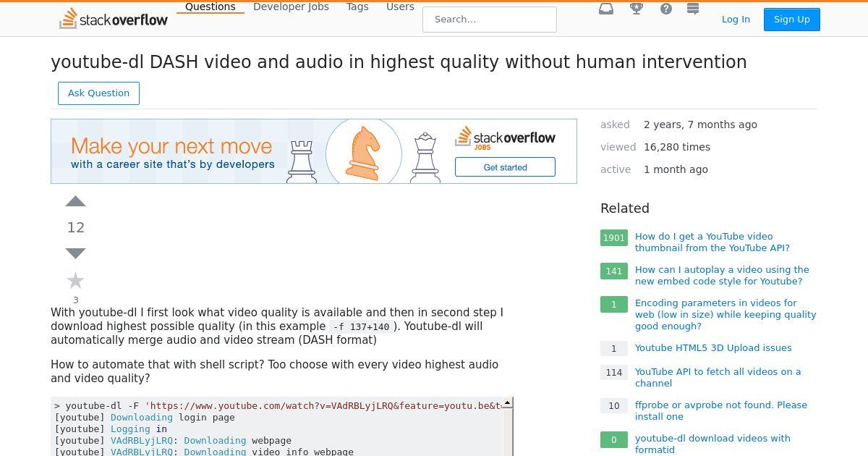Image resolution: width=868 pixels, height=456 pixels.
Task: Open the inbox icon
Action: pyautogui.click(x=606, y=9)
